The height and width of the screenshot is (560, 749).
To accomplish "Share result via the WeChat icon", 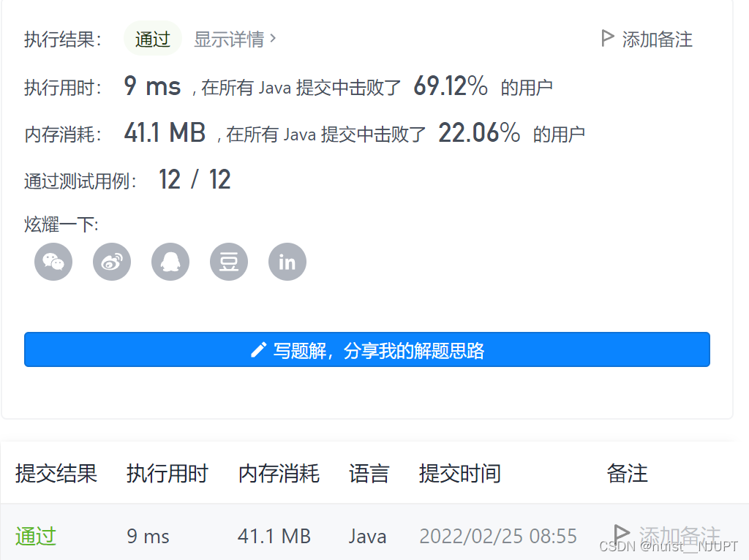I will coord(53,261).
